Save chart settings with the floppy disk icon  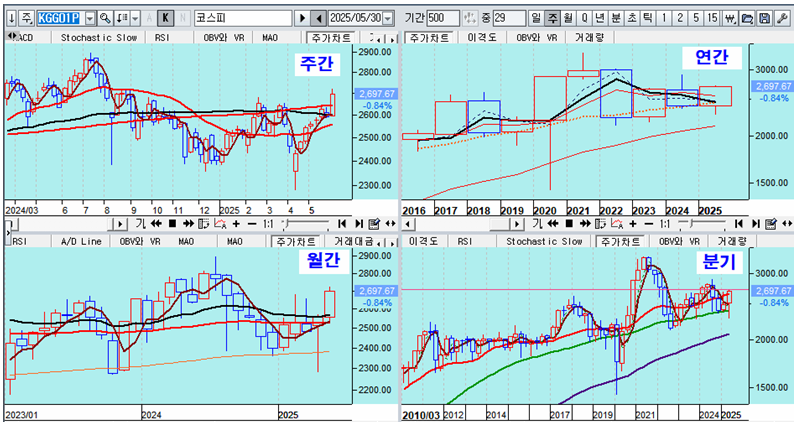click(x=764, y=18)
